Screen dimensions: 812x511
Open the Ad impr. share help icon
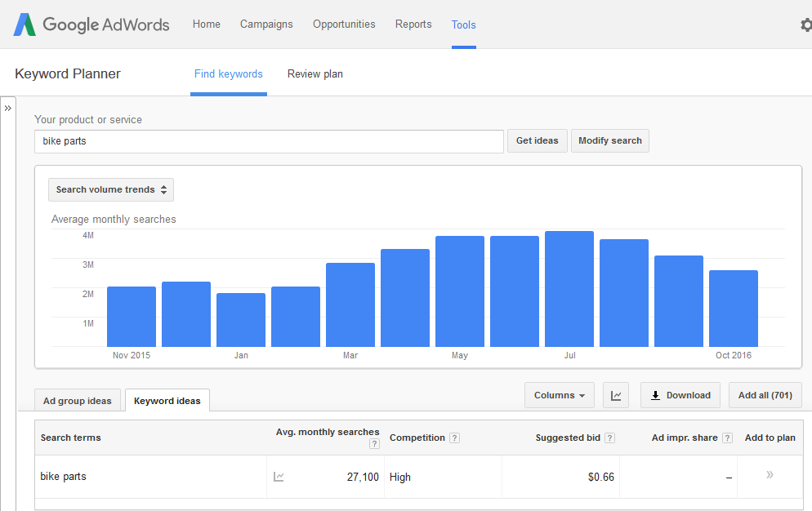(726, 438)
